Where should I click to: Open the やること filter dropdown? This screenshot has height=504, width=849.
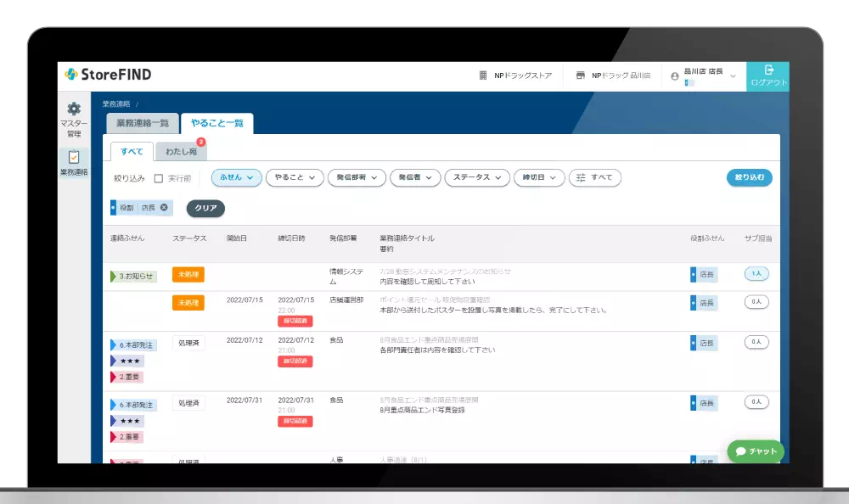(295, 177)
